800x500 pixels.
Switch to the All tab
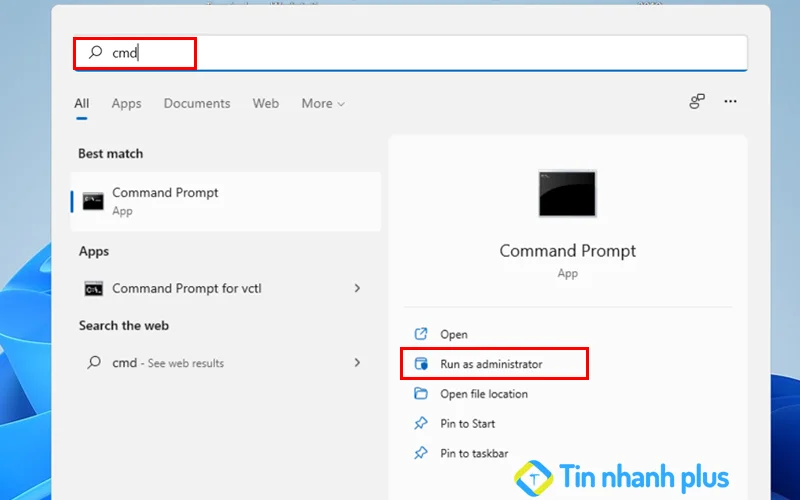82,103
